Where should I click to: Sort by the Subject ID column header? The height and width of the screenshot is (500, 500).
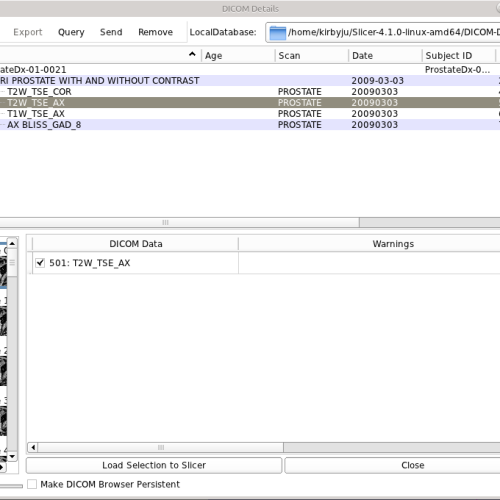click(459, 56)
